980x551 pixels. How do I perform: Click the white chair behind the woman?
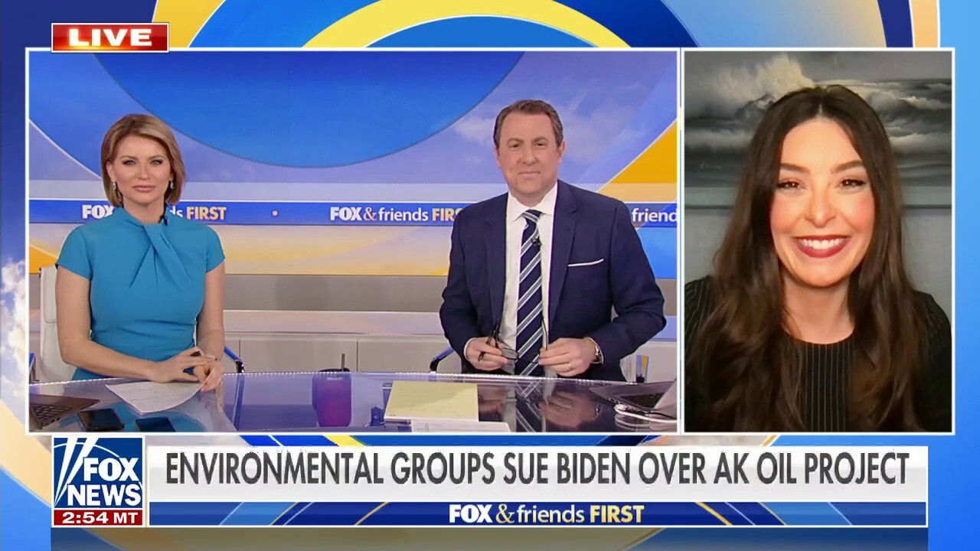click(x=47, y=321)
